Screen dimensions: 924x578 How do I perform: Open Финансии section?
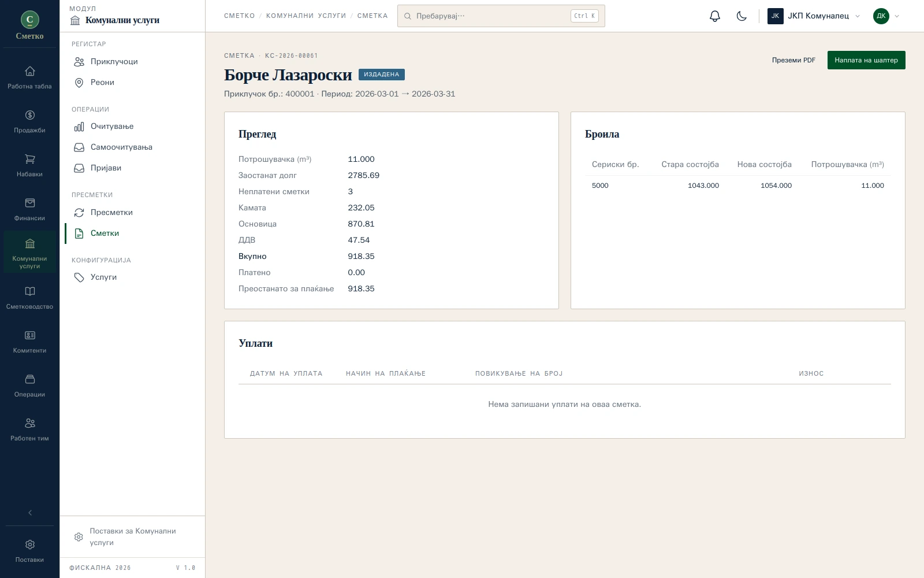coord(29,209)
